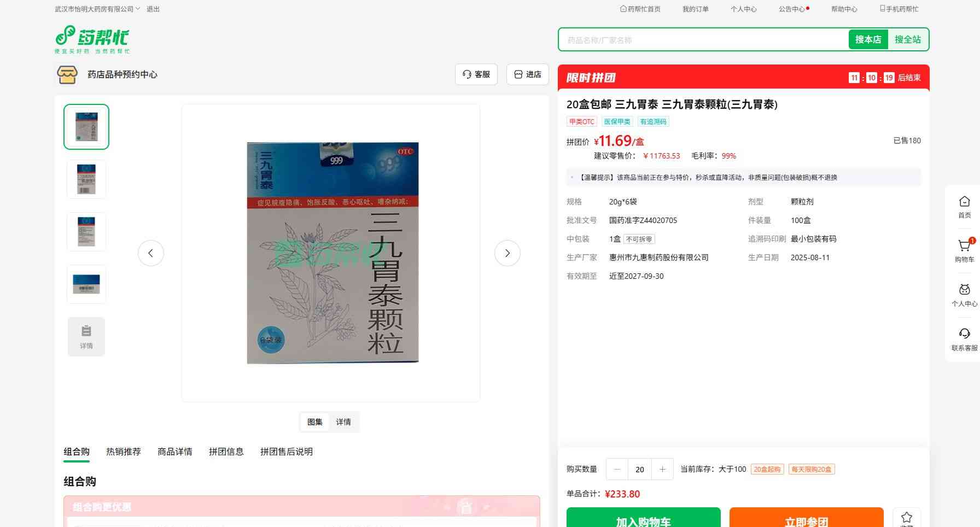Increase purchase quantity with plus button
This screenshot has width=980, height=527.
coord(662,469)
